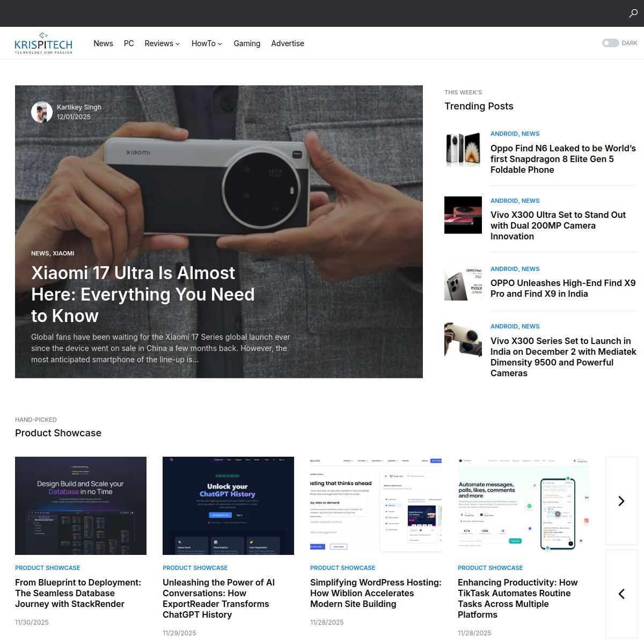Toggle DARK mode switch
644x644 pixels.
click(x=611, y=43)
